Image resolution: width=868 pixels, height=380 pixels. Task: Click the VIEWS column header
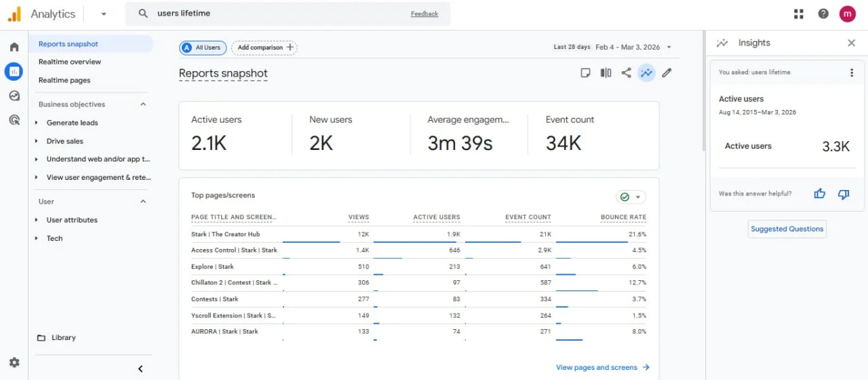point(359,217)
